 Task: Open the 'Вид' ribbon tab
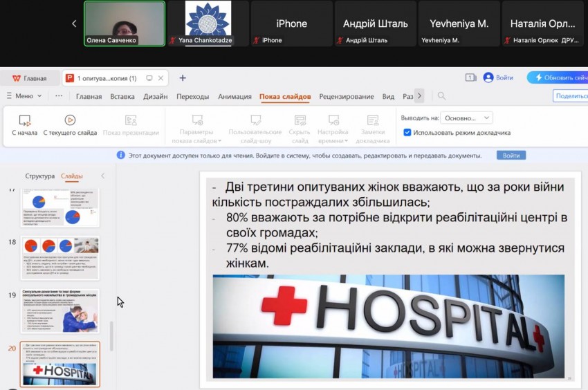click(x=388, y=96)
